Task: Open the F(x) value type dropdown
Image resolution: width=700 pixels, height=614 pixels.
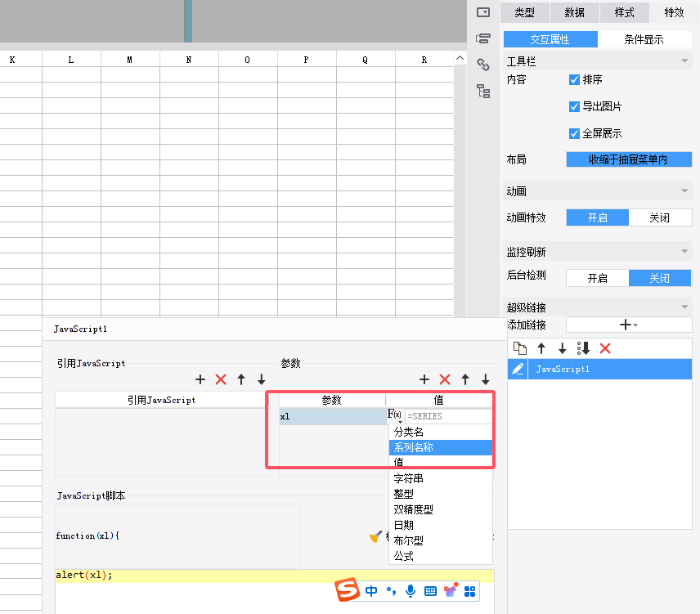Action: (x=395, y=415)
